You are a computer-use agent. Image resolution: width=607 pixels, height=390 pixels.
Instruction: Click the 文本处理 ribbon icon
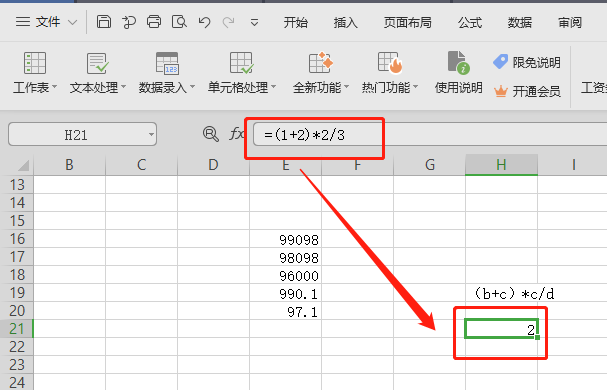(x=97, y=63)
